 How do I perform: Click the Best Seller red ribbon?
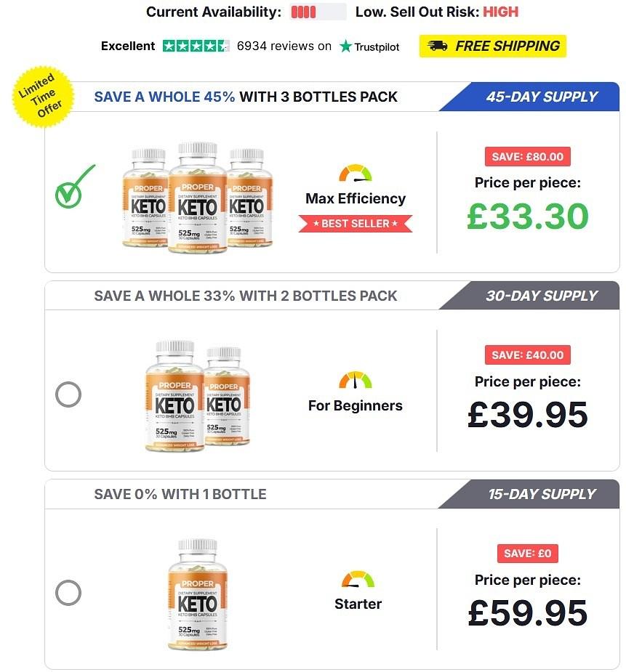[356, 224]
